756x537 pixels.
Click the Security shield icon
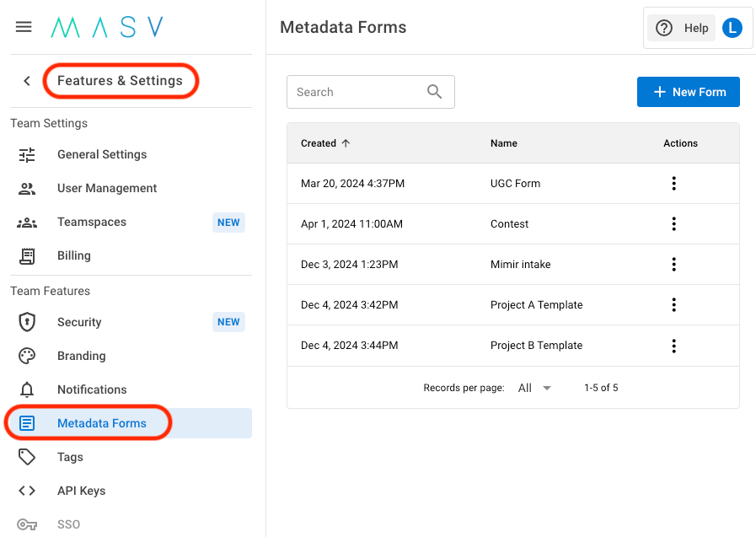pyautogui.click(x=27, y=322)
